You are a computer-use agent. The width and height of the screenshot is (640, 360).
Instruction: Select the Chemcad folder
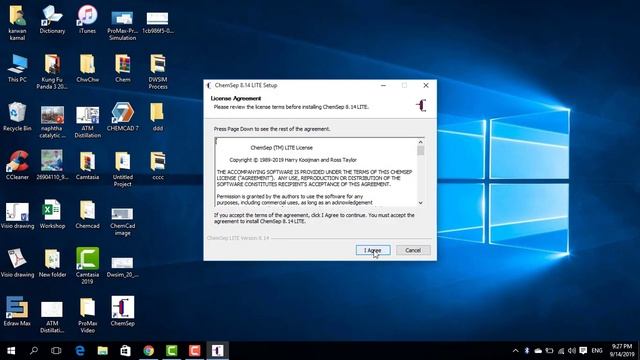coord(87,214)
